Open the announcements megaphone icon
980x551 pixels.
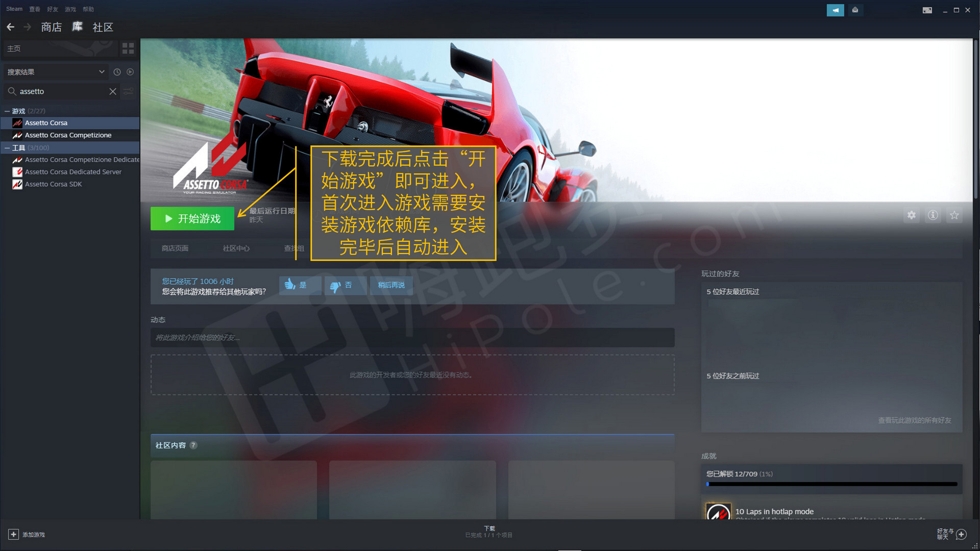coord(835,10)
